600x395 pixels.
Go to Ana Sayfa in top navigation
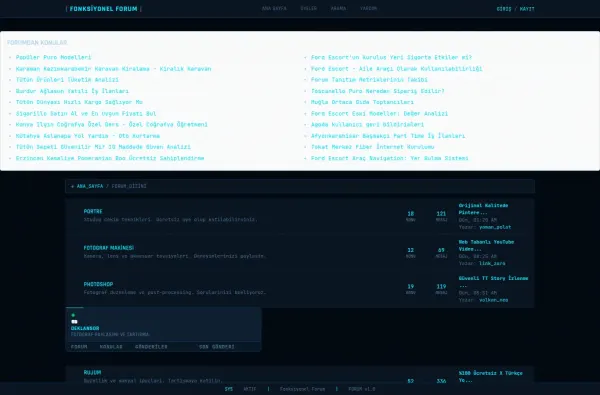274,8
